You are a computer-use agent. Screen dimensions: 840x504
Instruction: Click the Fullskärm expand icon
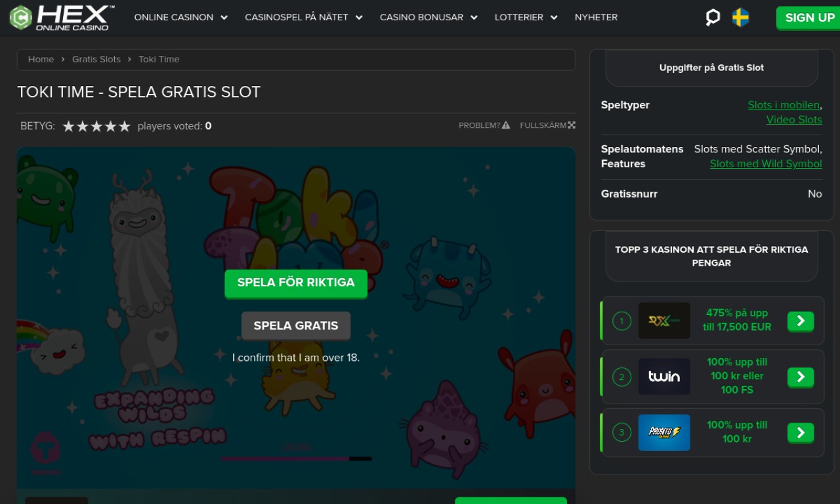(x=572, y=125)
